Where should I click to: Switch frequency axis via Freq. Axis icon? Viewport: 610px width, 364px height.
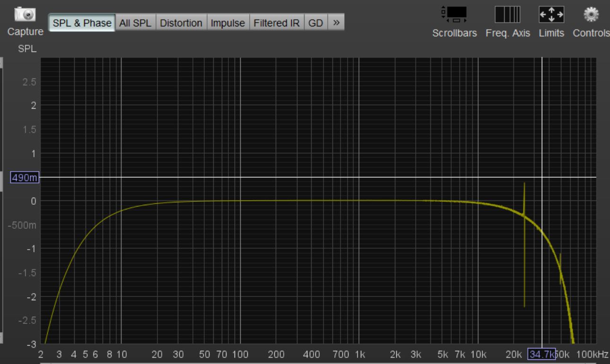(507, 15)
